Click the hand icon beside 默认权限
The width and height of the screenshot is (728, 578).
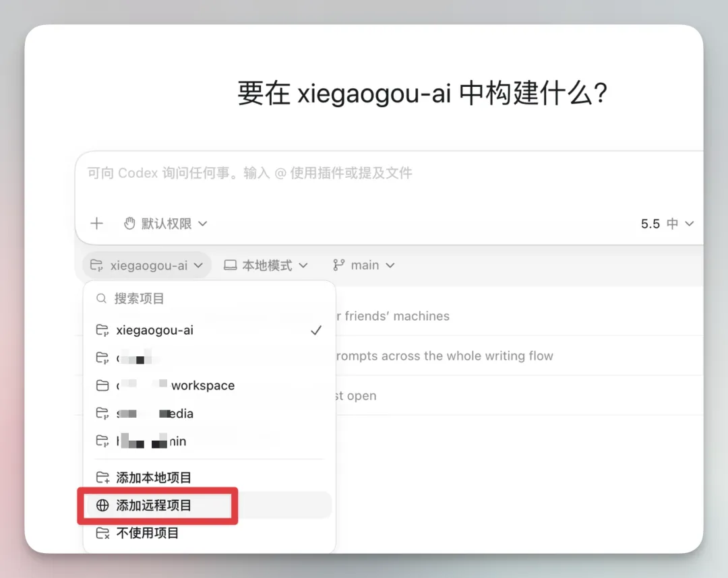[129, 224]
